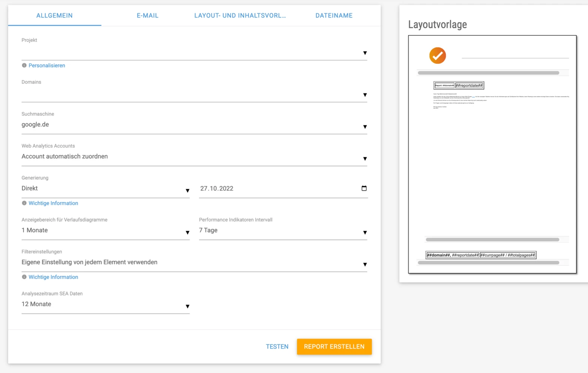Open the Projekt dropdown
The height and width of the screenshot is (373, 588).
[194, 53]
